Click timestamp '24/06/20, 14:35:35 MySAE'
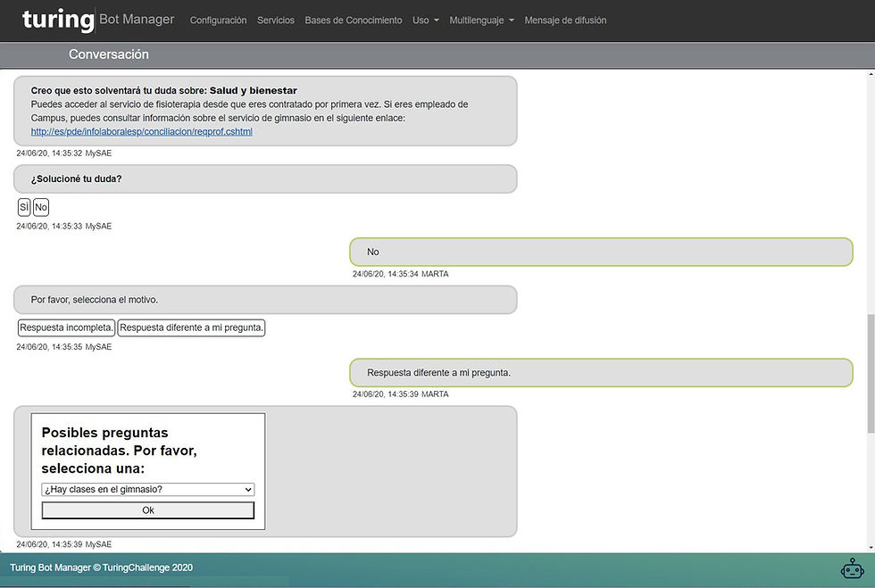Viewport: 875px width, 588px height. (x=64, y=346)
